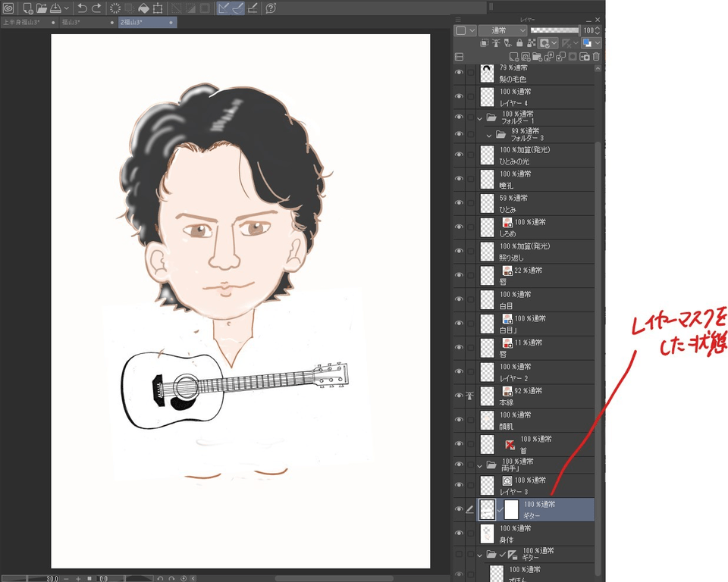
Task: Merge with Layer Below icon
Action: 561,57
